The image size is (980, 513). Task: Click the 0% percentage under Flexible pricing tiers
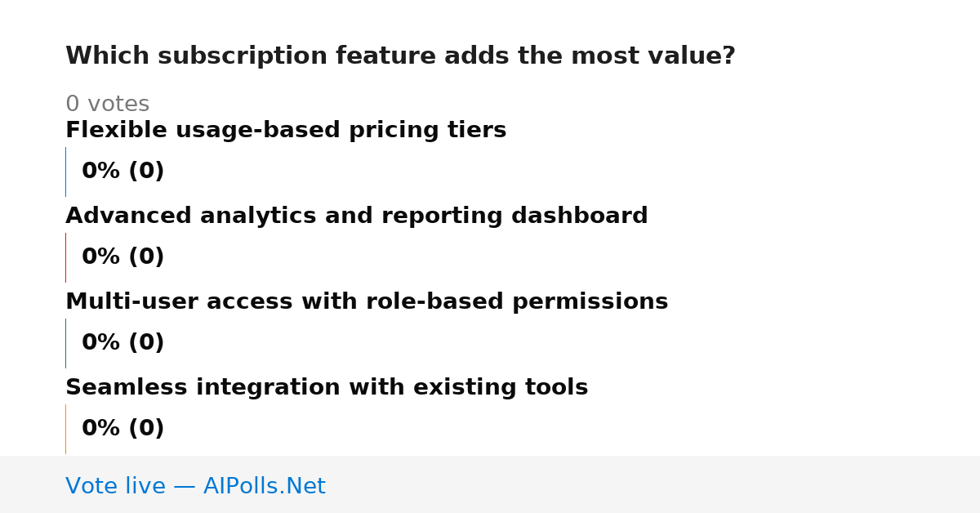coord(101,172)
